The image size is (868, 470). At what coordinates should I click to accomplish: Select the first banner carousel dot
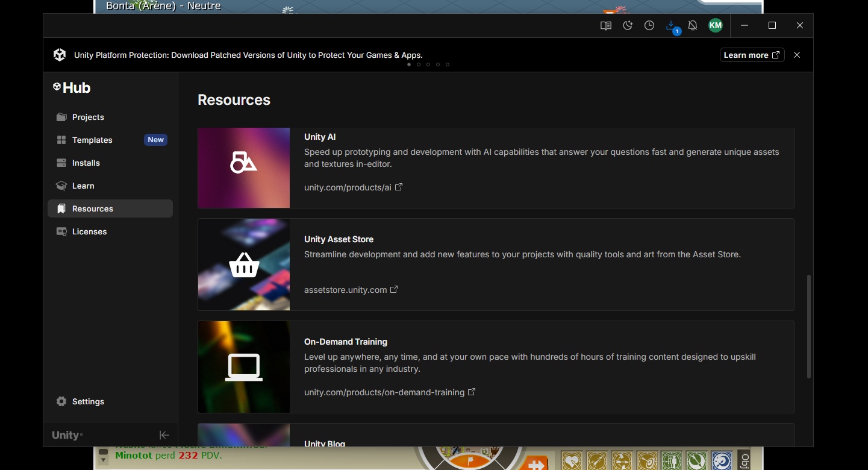pyautogui.click(x=409, y=64)
